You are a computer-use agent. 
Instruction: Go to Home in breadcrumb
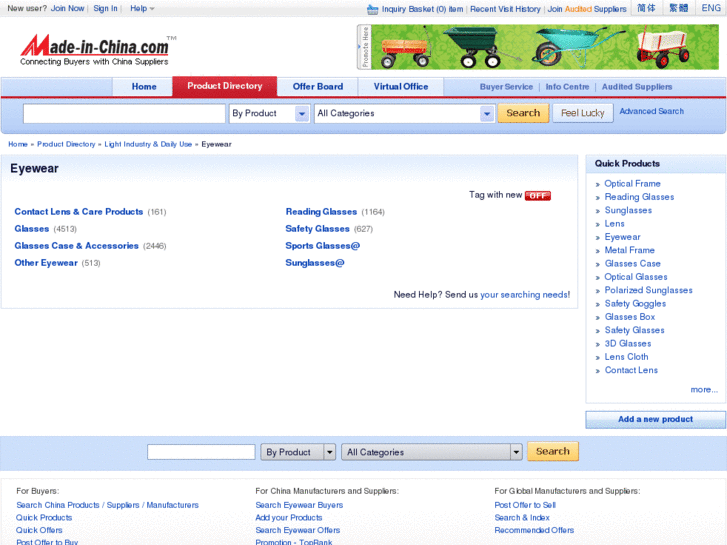(18, 144)
